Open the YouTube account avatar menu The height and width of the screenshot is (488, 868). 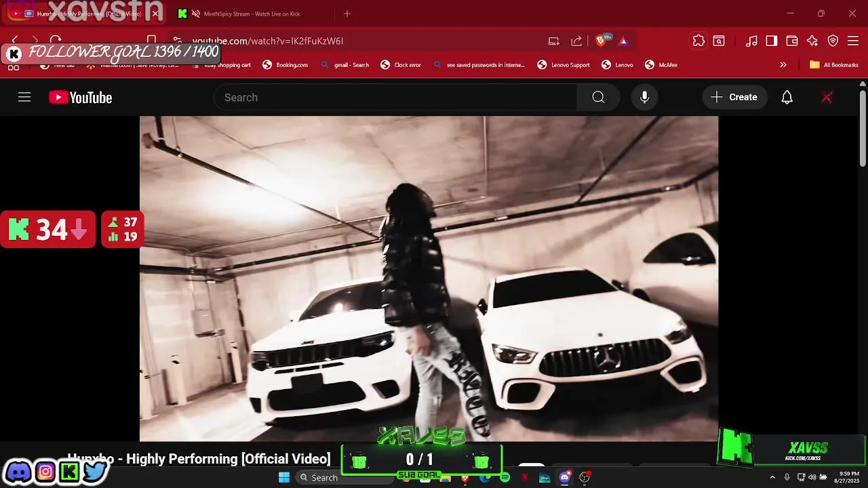[x=827, y=98]
